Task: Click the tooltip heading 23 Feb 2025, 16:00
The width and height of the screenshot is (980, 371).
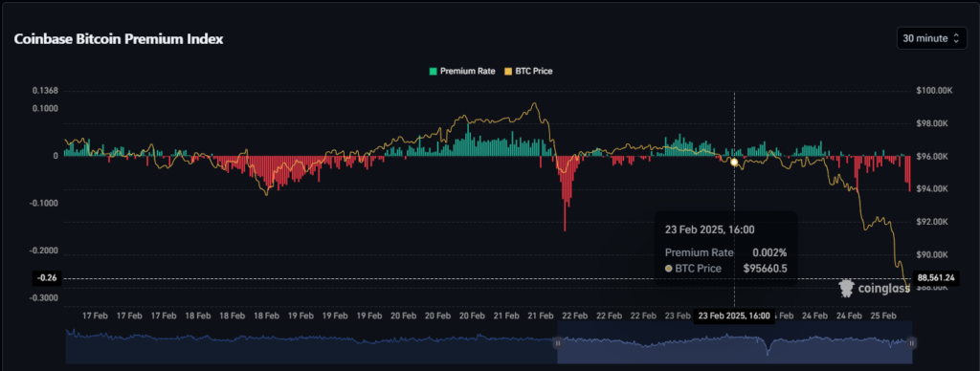Action: (710, 229)
